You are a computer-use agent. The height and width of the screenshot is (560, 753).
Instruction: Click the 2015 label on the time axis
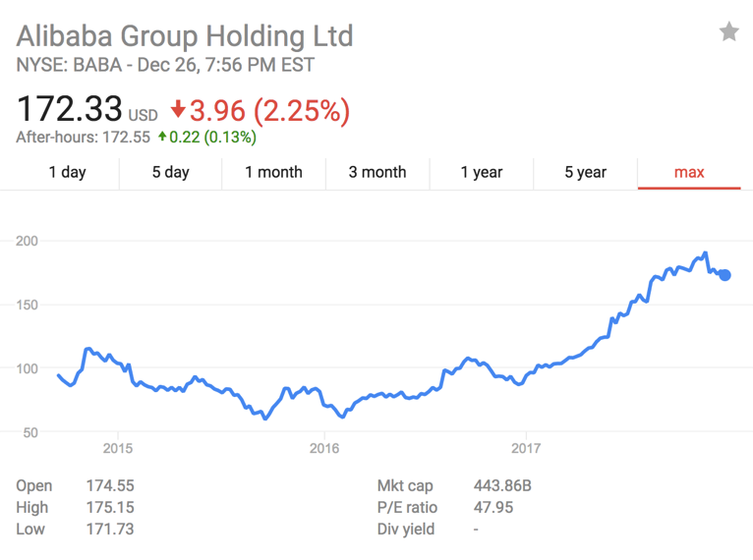pyautogui.click(x=117, y=449)
